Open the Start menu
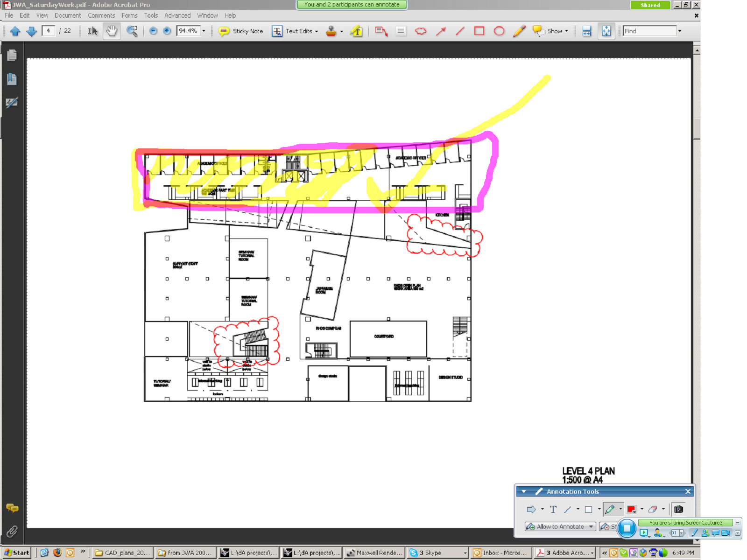Image resolution: width=747 pixels, height=560 pixels. 16,553
